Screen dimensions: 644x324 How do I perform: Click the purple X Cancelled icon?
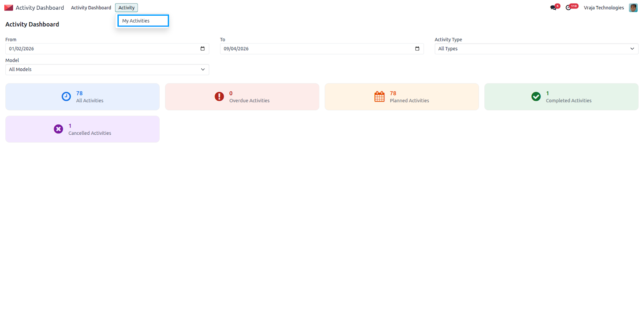pyautogui.click(x=58, y=129)
